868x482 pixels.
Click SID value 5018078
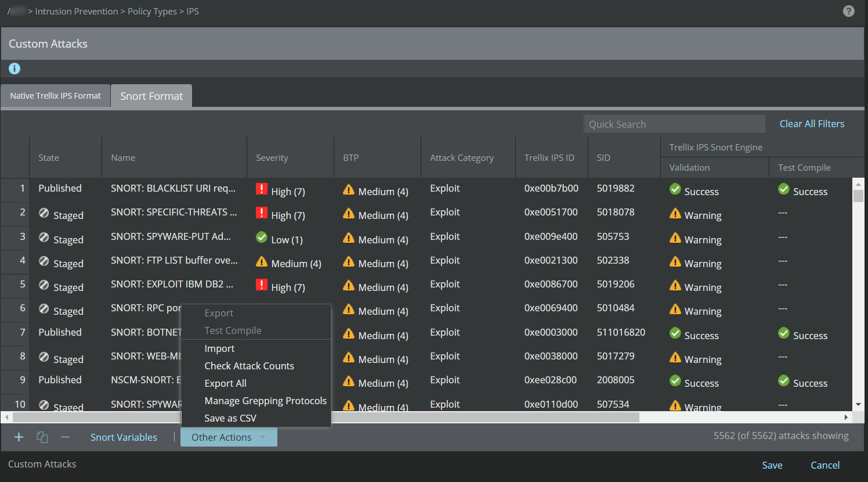point(616,212)
